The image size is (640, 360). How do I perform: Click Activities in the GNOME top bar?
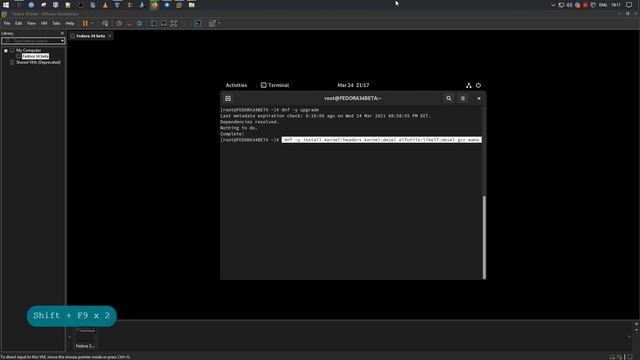236,85
